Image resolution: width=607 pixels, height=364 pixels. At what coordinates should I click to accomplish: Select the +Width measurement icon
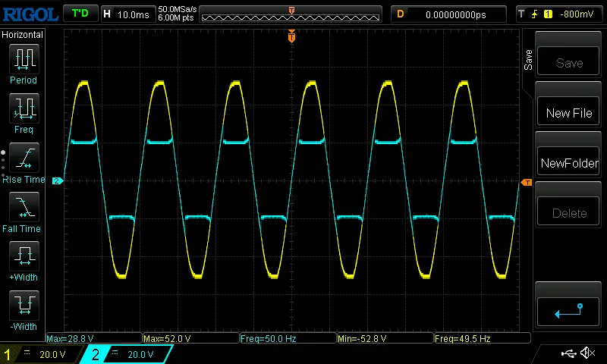point(24,256)
